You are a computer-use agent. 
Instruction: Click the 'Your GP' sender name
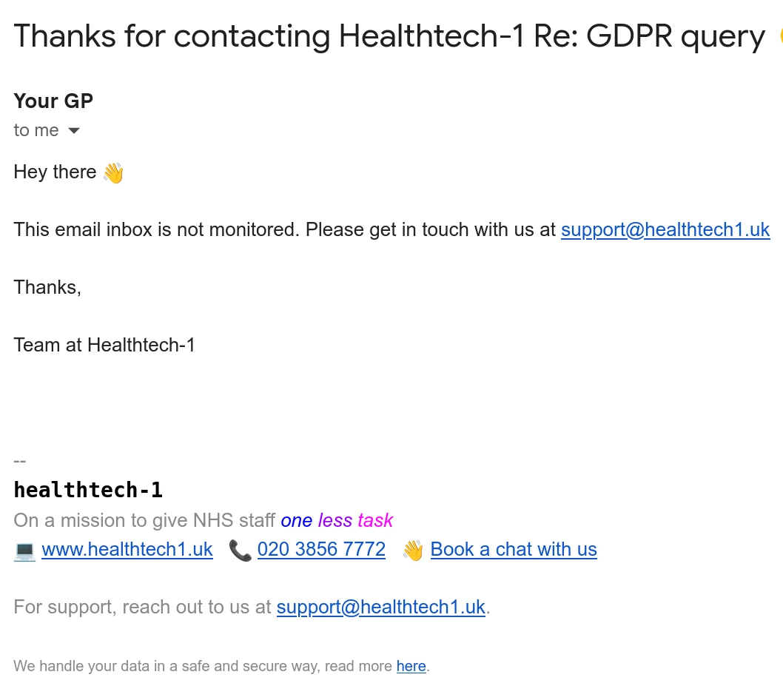[53, 101]
